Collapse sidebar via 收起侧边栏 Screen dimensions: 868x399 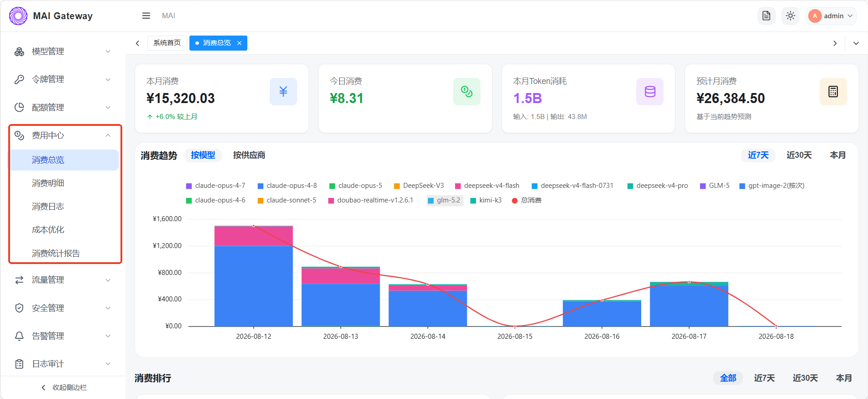click(63, 388)
